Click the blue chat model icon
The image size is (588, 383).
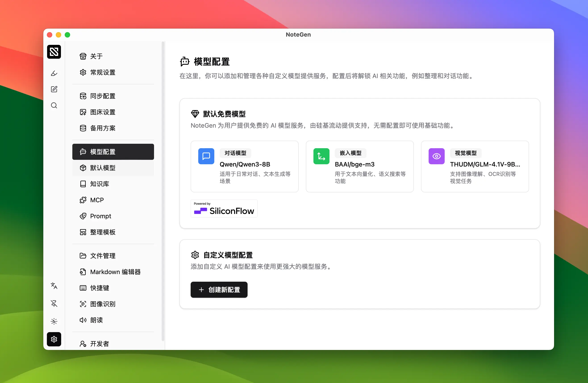pos(206,156)
